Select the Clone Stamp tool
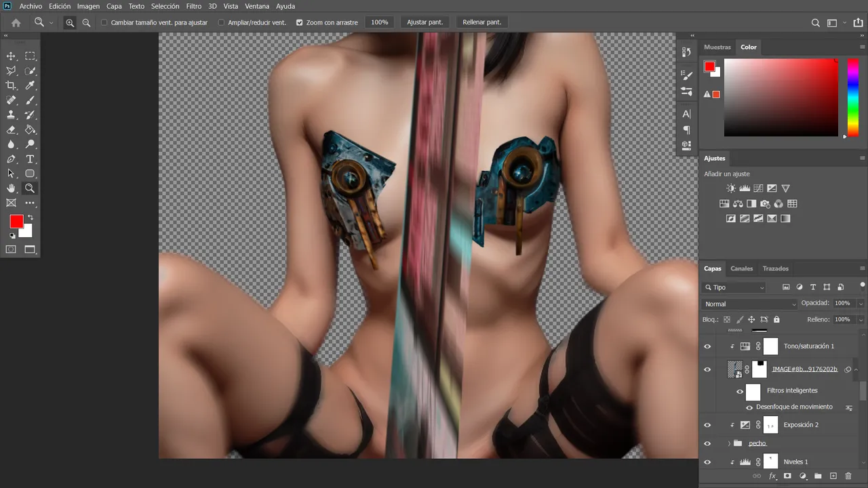868x488 pixels. 11,115
